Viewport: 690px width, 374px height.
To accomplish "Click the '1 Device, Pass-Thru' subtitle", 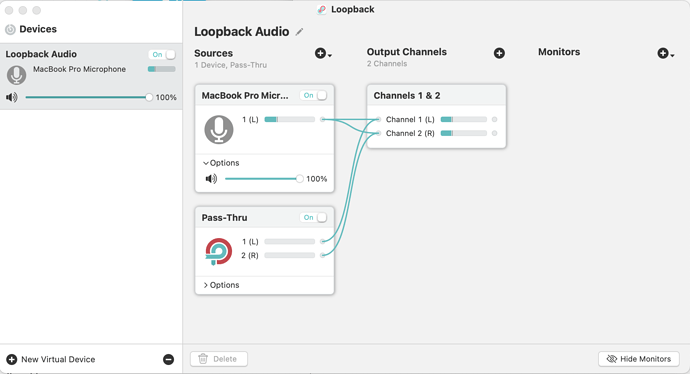I will tap(231, 65).
